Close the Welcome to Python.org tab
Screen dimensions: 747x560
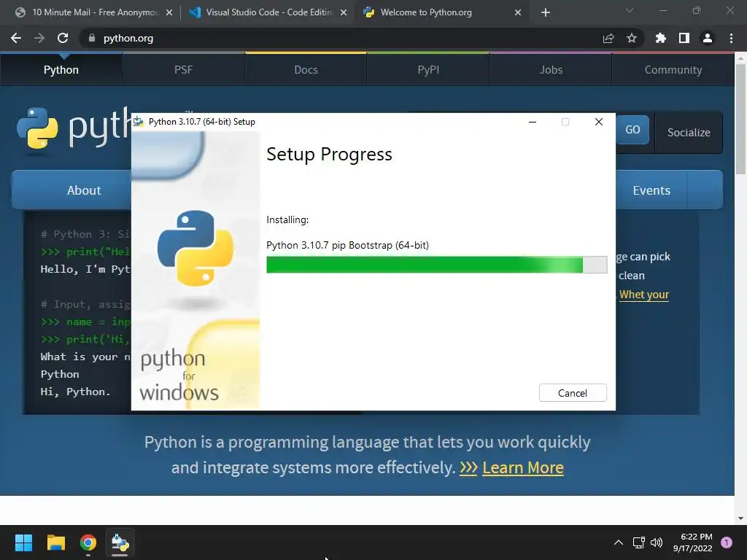[x=518, y=12]
